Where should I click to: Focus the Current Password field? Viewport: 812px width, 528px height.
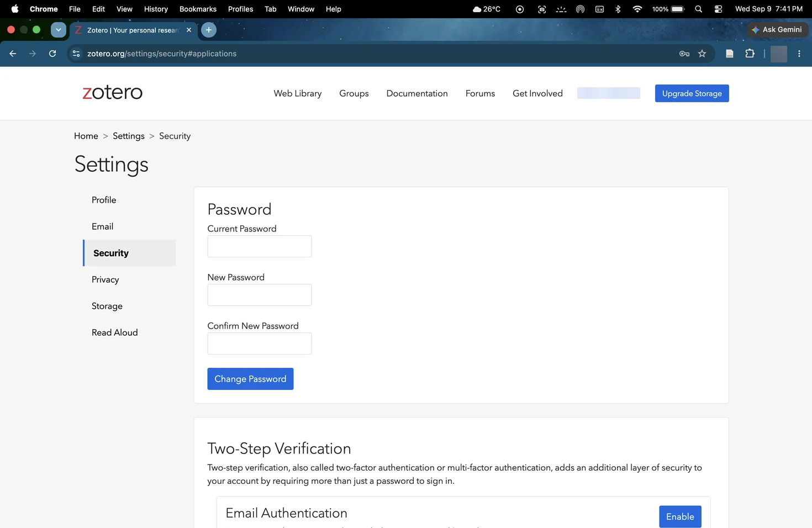260,246
